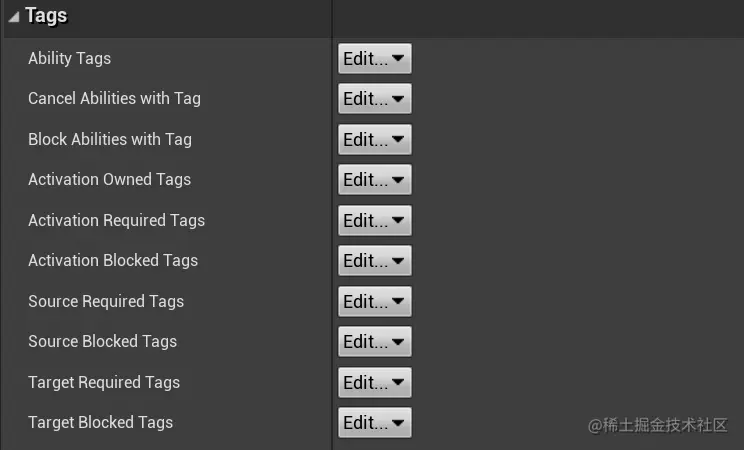Click the Source Blocked Tags label
The height and width of the screenshot is (450, 744).
(x=102, y=341)
